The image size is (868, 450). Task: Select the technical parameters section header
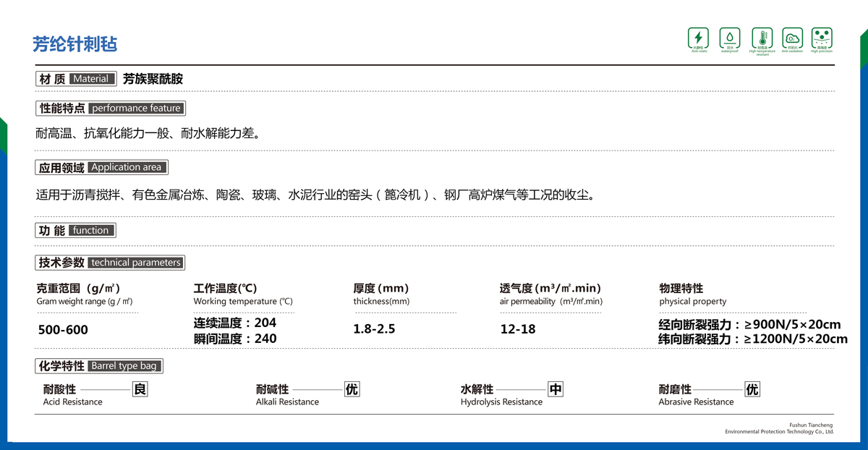[110, 263]
